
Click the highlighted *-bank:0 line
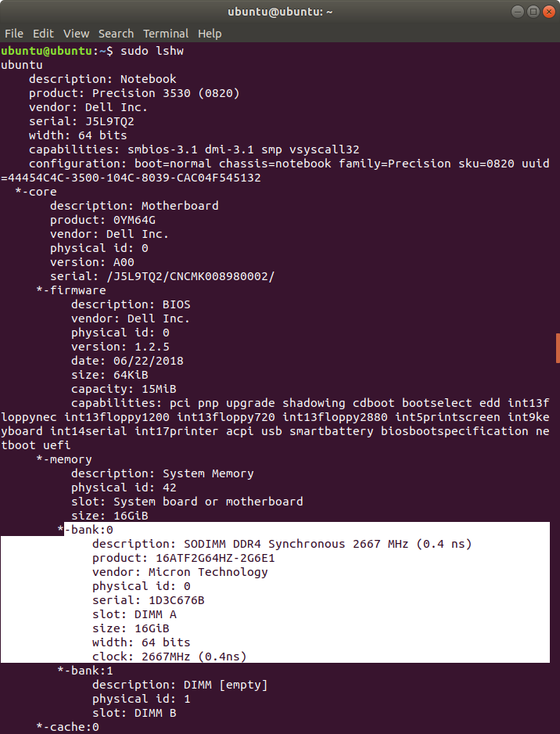pos(85,530)
